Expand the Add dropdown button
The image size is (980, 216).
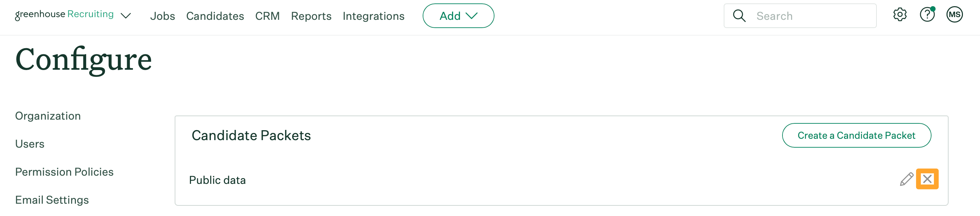(458, 16)
